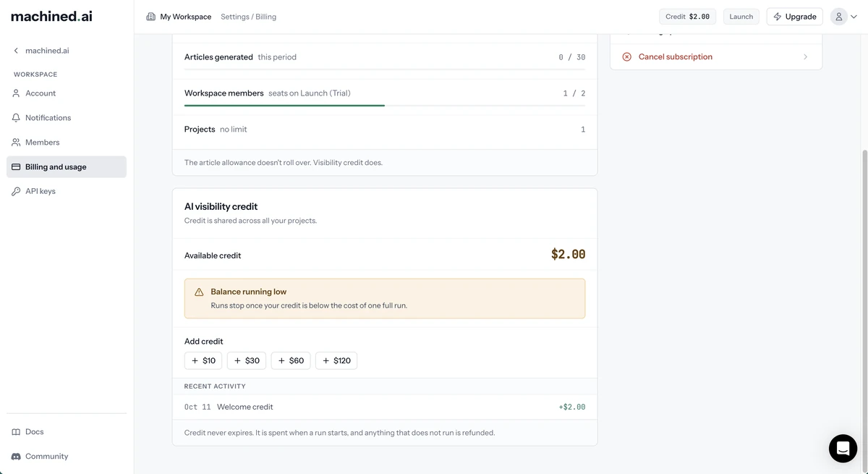
Task: Go back via the machined.ai chevron
Action: click(x=16, y=51)
